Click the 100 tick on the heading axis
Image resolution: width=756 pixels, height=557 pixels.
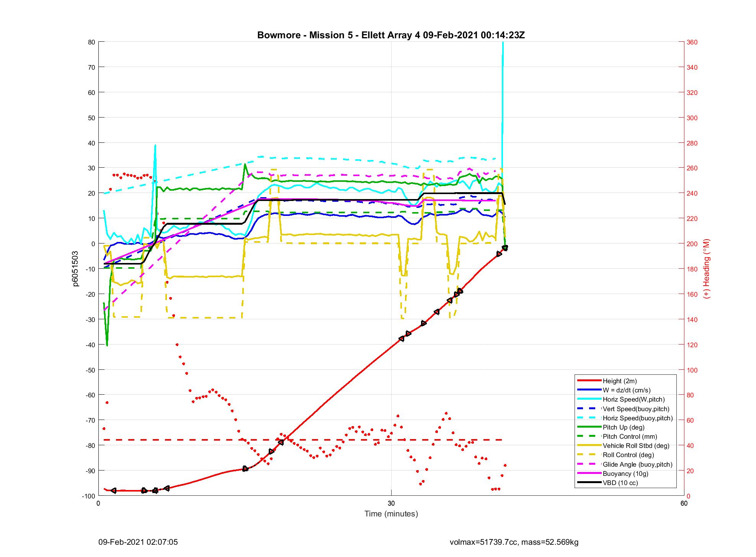692,370
